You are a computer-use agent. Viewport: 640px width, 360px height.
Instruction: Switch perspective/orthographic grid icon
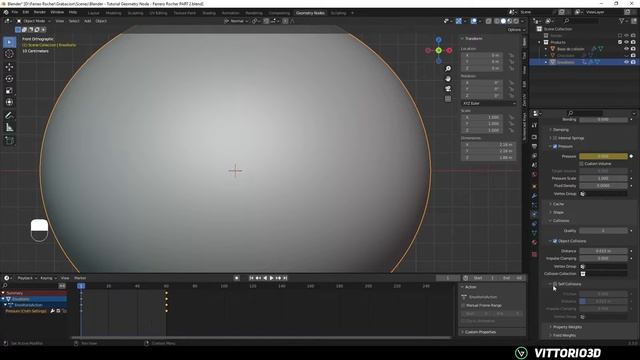pyautogui.click(x=448, y=99)
